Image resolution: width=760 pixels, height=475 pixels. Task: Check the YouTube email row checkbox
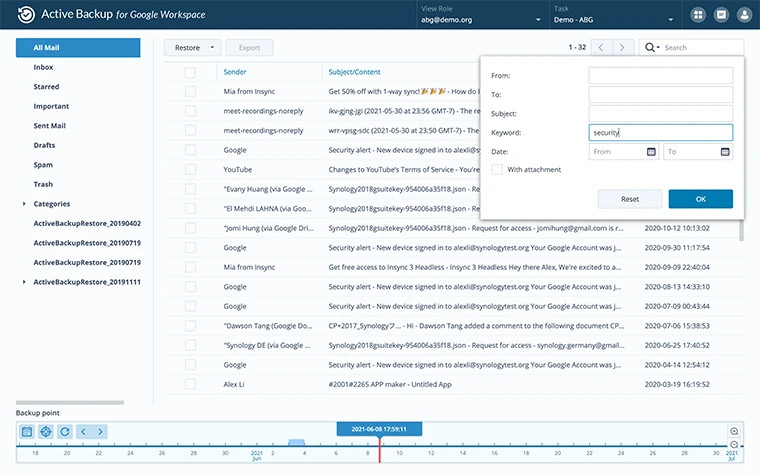pyautogui.click(x=190, y=170)
